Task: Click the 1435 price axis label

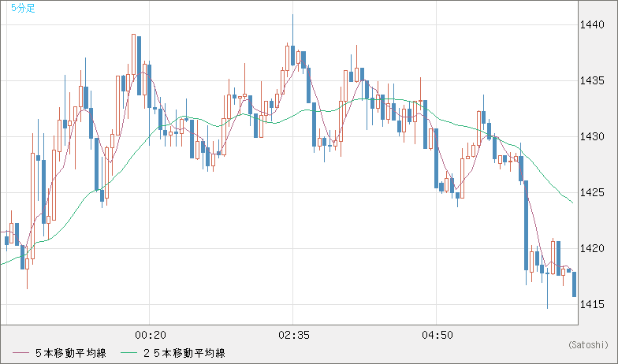Action: (x=591, y=80)
